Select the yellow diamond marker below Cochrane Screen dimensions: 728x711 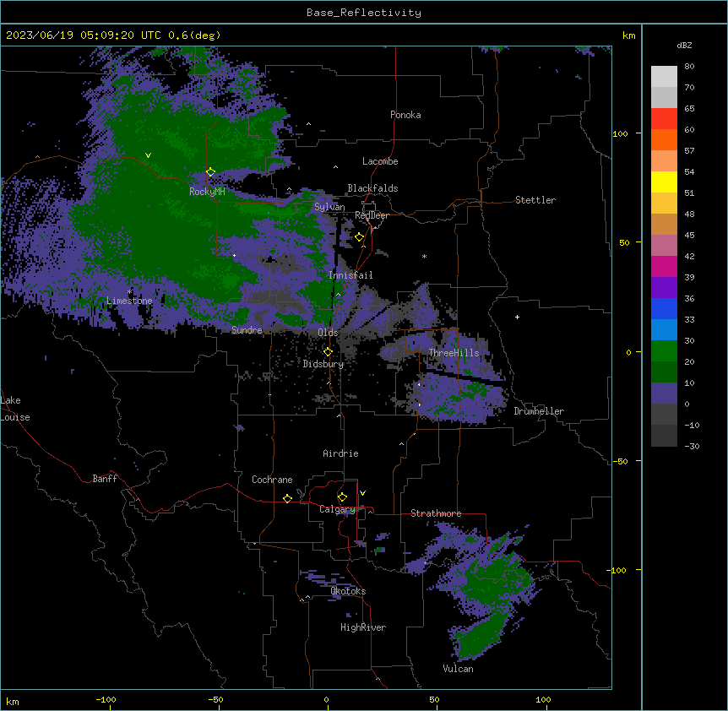[x=287, y=498]
